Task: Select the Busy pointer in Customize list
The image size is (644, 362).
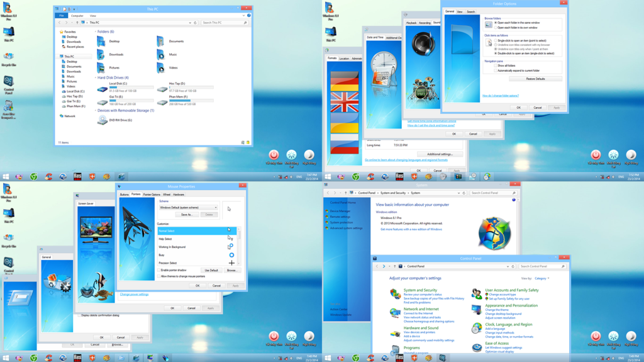Action: (x=197, y=255)
